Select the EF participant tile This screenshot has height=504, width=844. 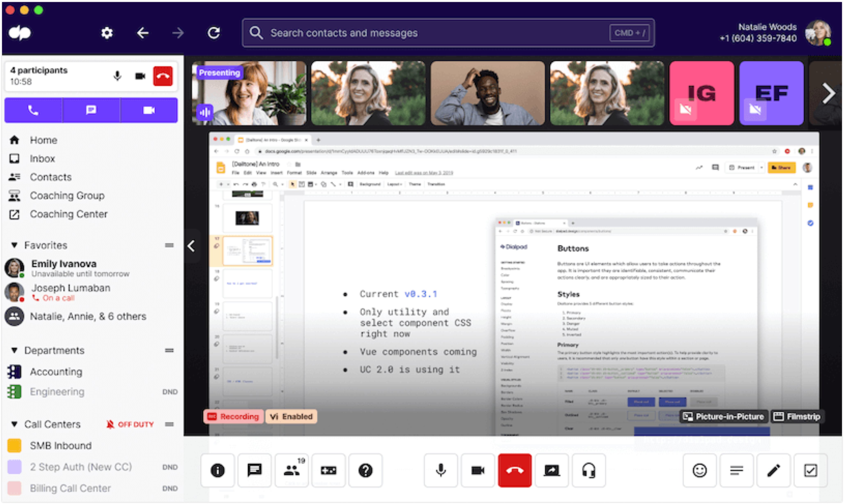[x=772, y=93]
